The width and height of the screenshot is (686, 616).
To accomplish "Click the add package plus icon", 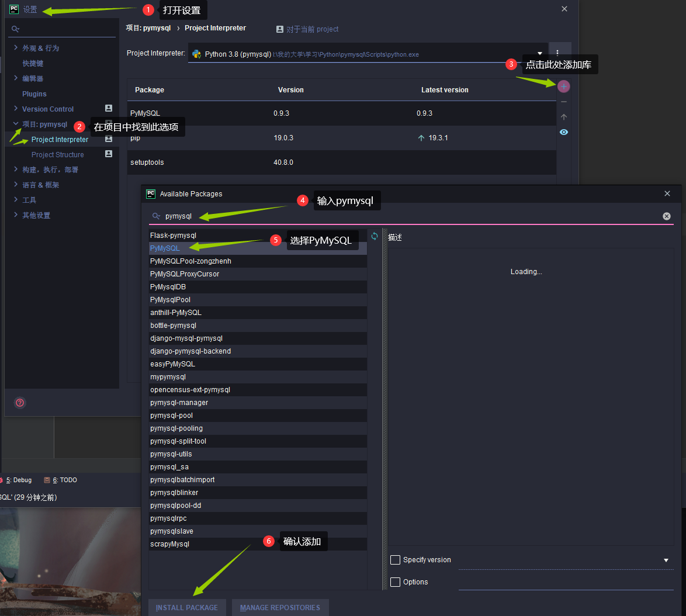I will click(563, 86).
